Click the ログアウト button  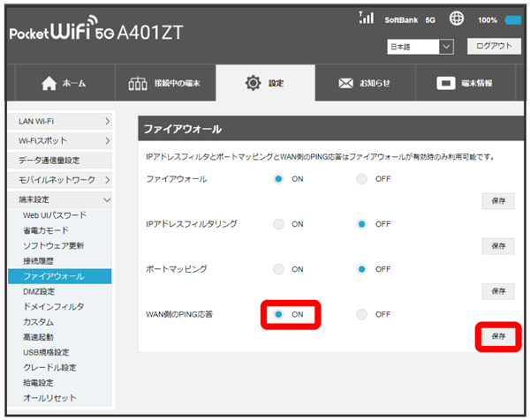pos(493,46)
